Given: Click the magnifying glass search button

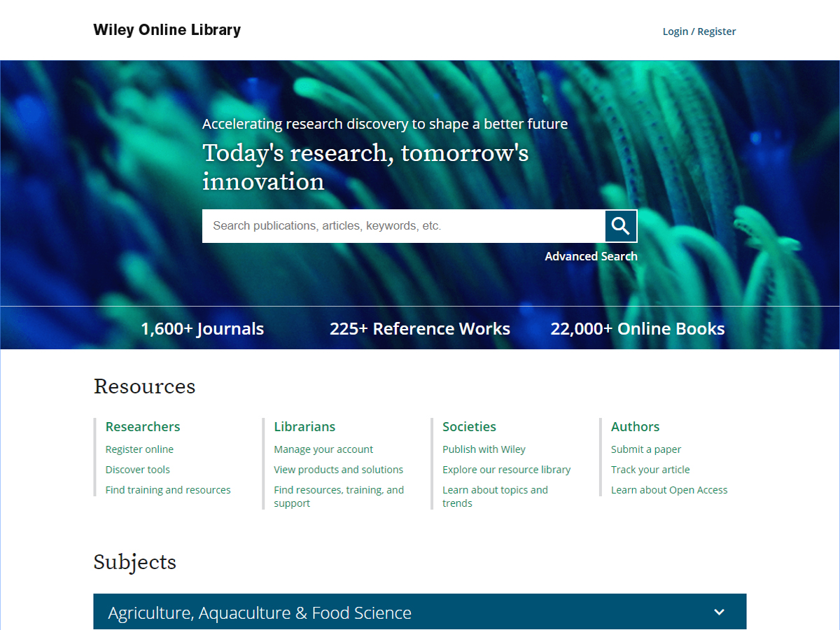Looking at the screenshot, I should (x=621, y=226).
